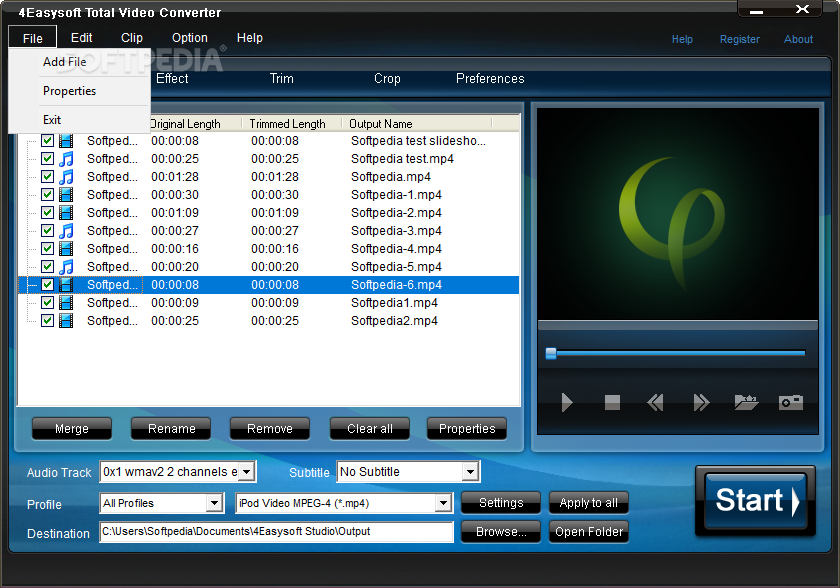Click the Stop playback button
This screenshot has height=588, width=840.
point(612,402)
